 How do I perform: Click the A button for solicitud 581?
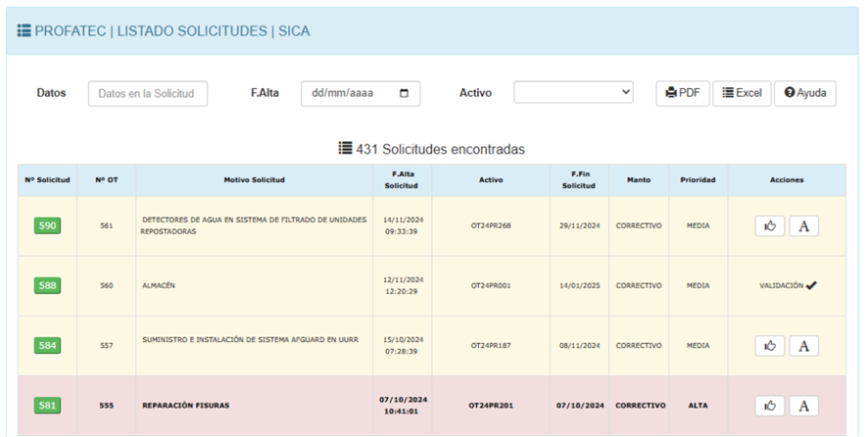803,406
